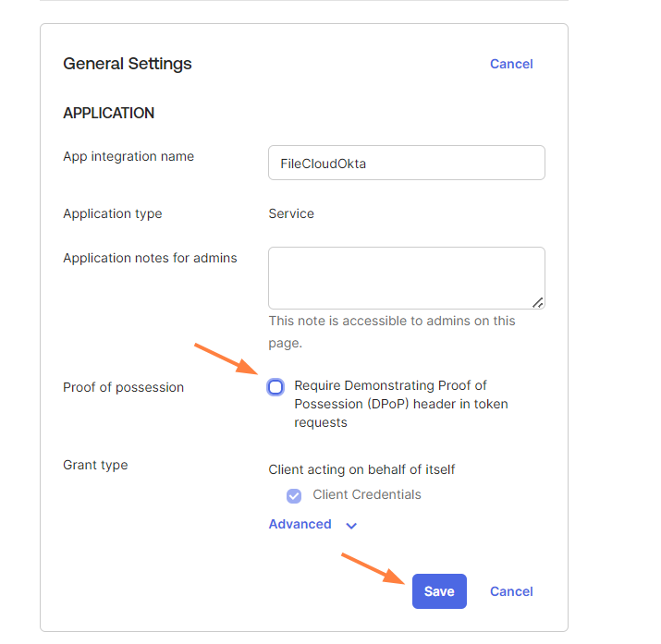The height and width of the screenshot is (644, 661).
Task: Click the Client Credentials label text
Action: [366, 495]
